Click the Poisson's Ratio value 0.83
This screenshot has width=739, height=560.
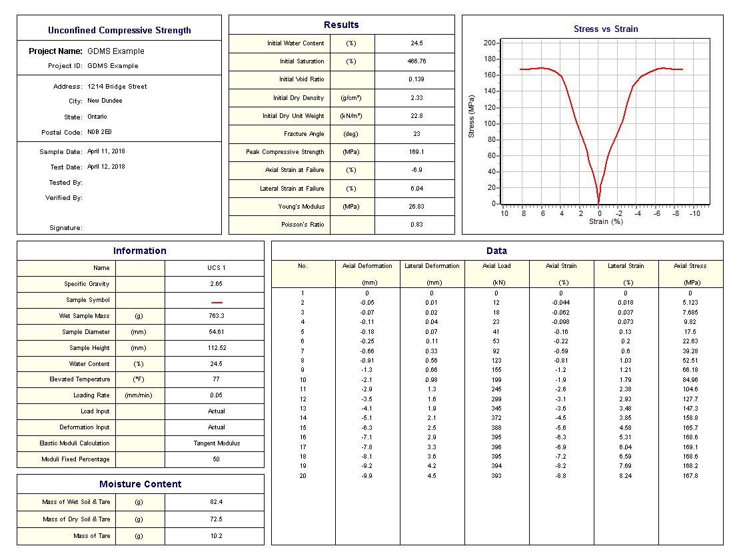tap(416, 225)
